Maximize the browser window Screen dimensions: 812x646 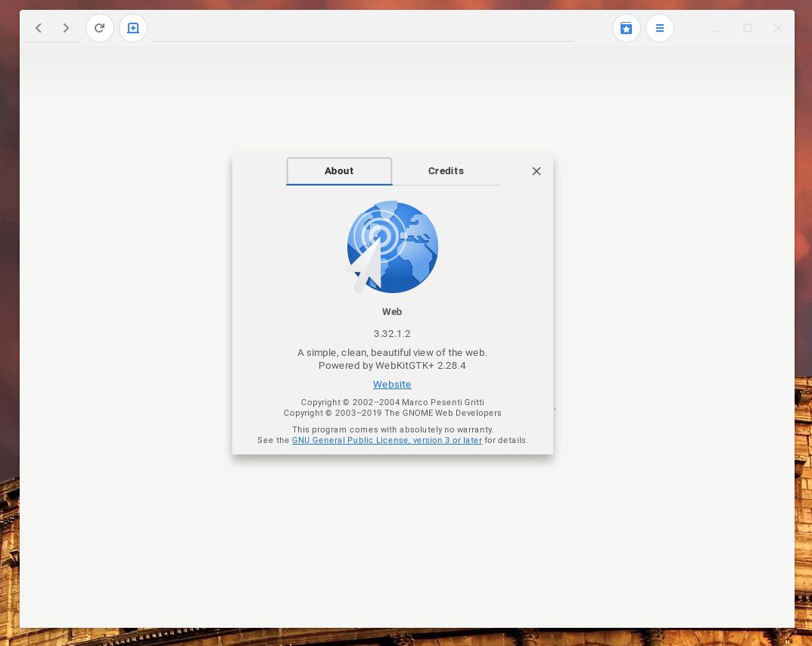click(748, 28)
